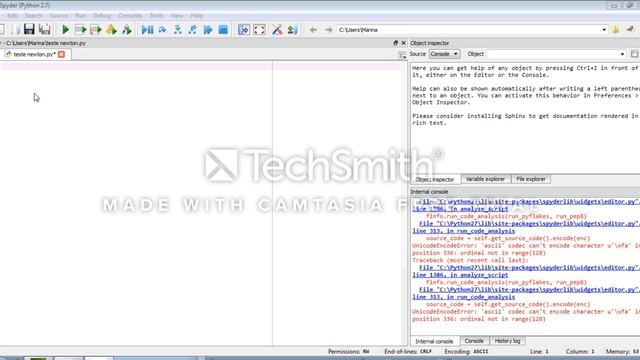The image size is (640, 360).
Task: Click the Step into debug icon
Action: point(178,29)
